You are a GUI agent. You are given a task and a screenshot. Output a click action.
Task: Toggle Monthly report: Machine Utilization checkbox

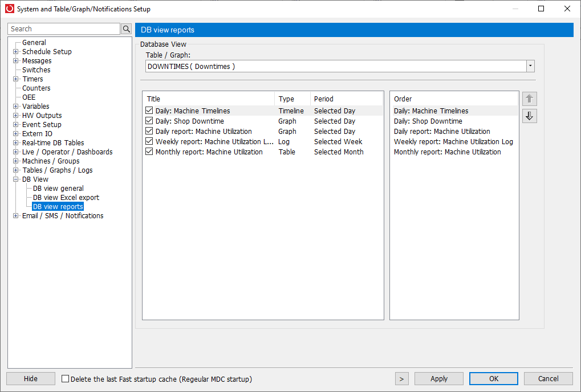(149, 152)
